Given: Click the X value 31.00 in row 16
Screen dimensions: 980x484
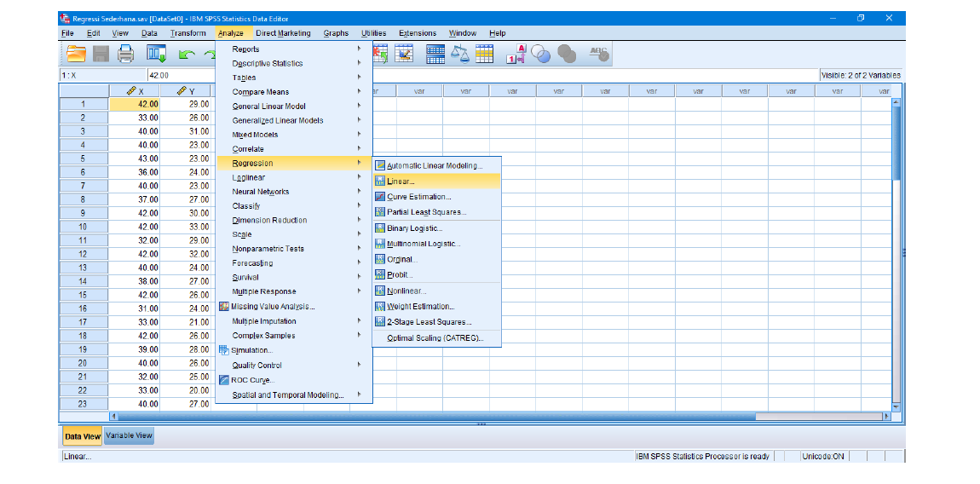Looking at the screenshot, I should pyautogui.click(x=135, y=308).
